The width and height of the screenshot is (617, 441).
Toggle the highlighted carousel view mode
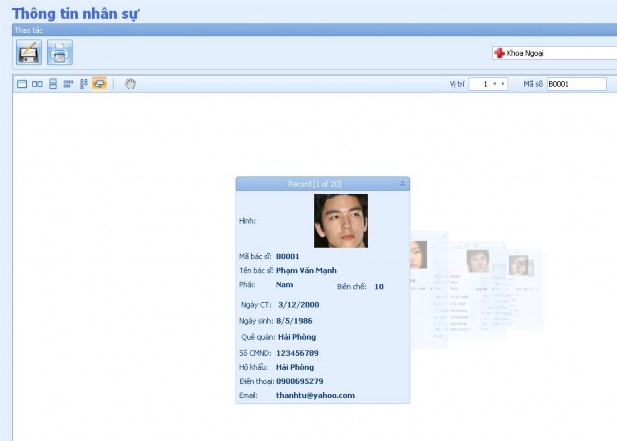[x=99, y=84]
